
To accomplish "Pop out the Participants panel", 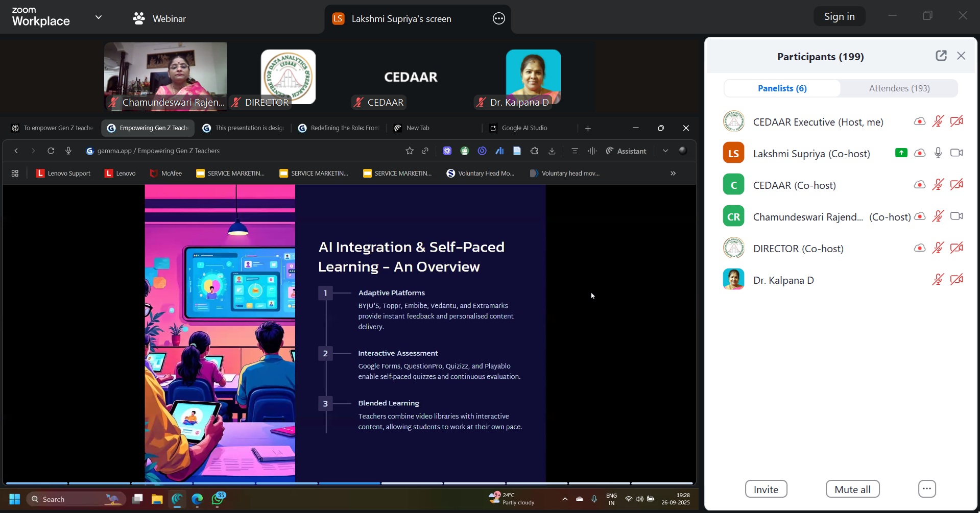I will point(941,56).
